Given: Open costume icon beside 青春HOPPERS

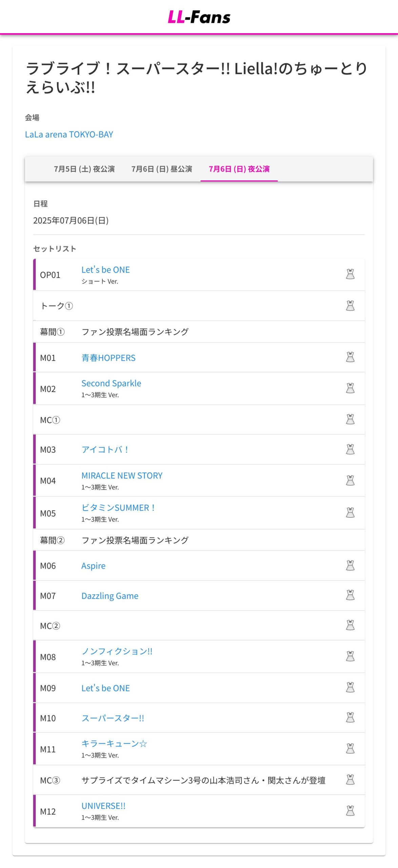Looking at the screenshot, I should 350,357.
